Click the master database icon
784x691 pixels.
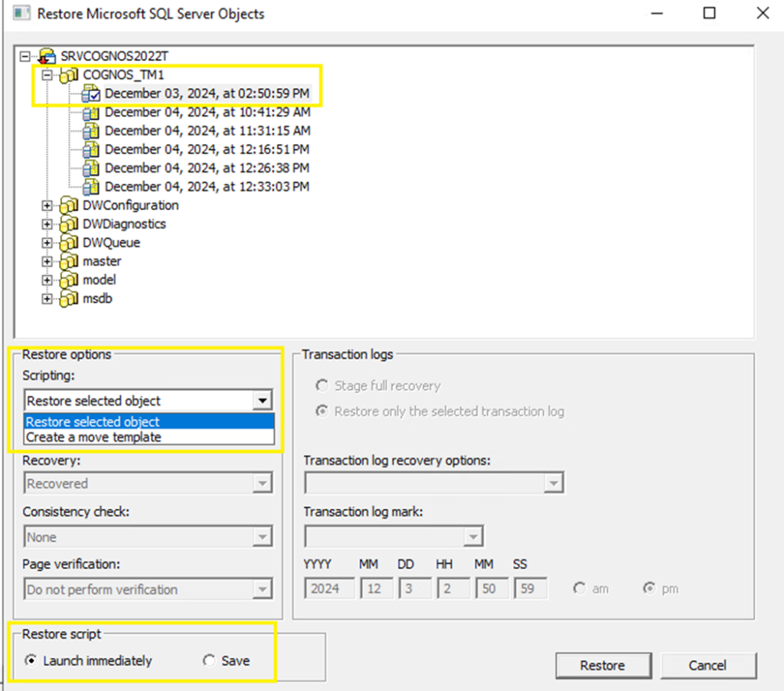[69, 261]
